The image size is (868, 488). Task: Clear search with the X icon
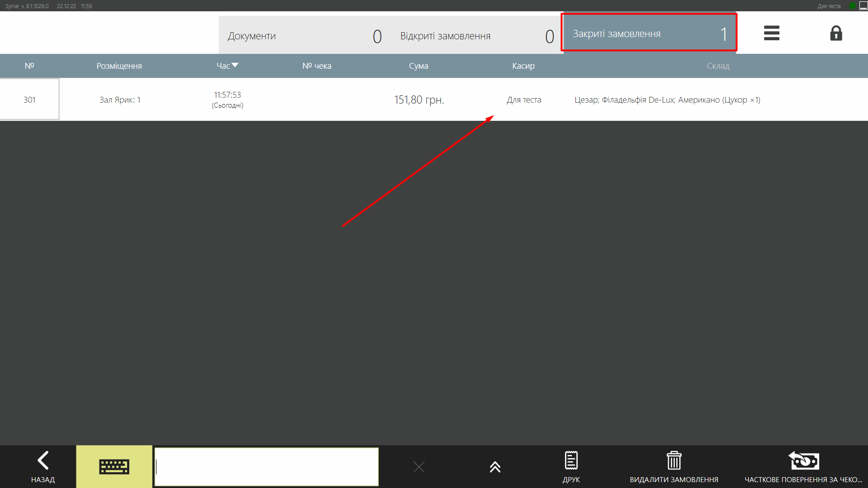click(419, 467)
